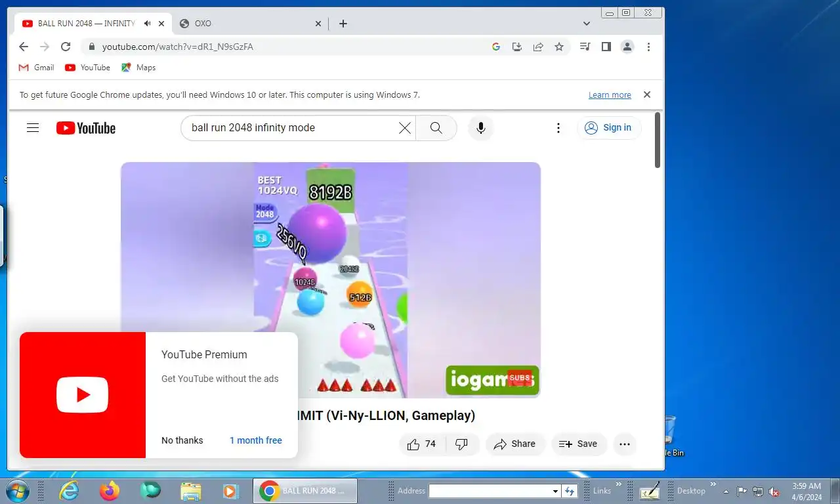Viewport: 840px width, 504px height.
Task: Decline Premium with No thanks
Action: pyautogui.click(x=182, y=440)
